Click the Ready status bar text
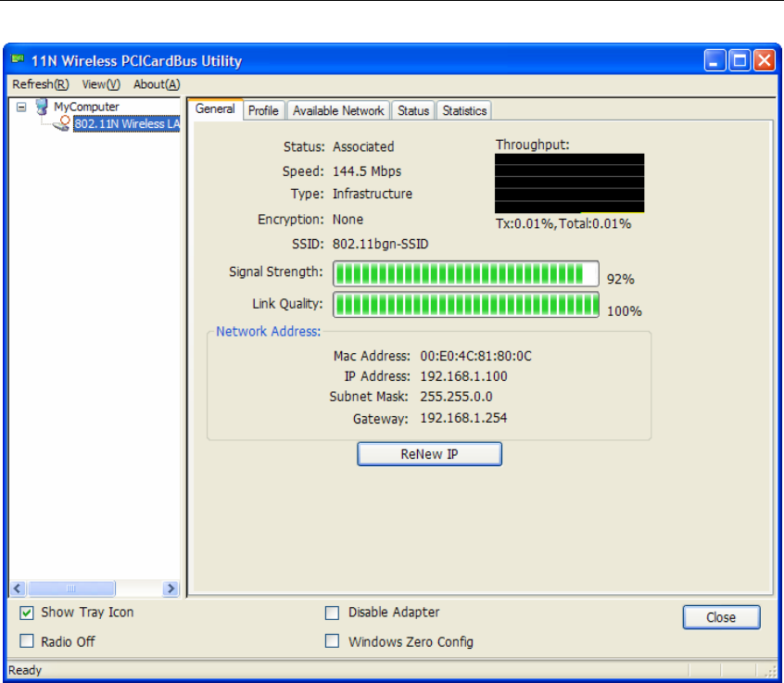Viewport: 784px width, 683px height. pos(25,670)
